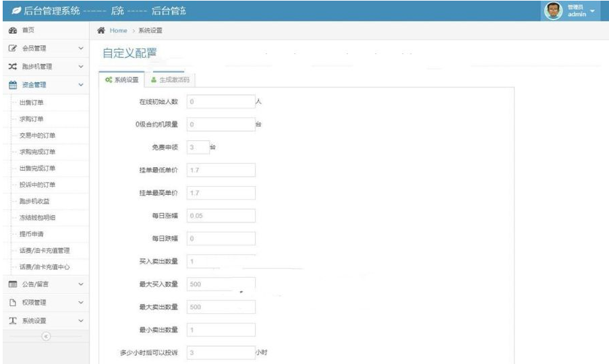Viewport: 609px width, 364px height.
Task: Click the text icon beside 系统设置 in sidebar
Action: click(12, 321)
